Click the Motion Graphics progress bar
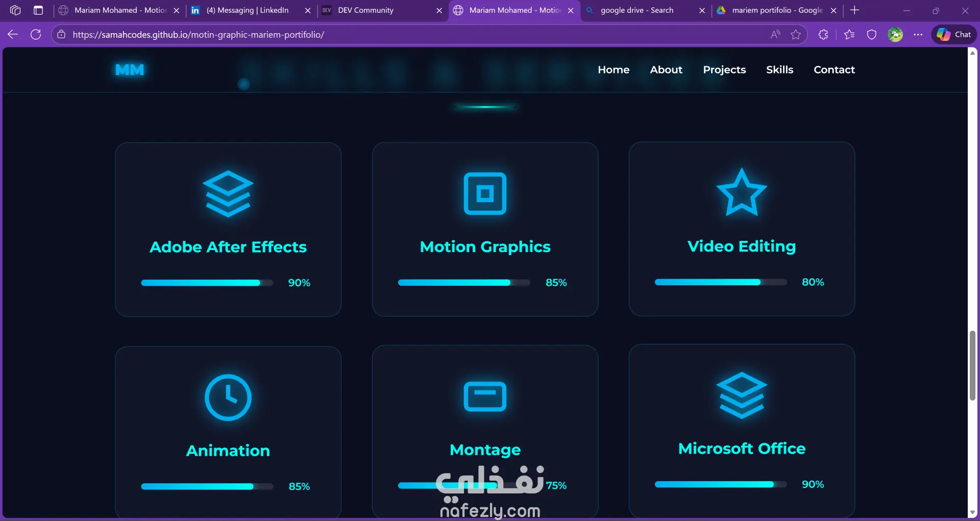This screenshot has height=521, width=980. coord(464,283)
